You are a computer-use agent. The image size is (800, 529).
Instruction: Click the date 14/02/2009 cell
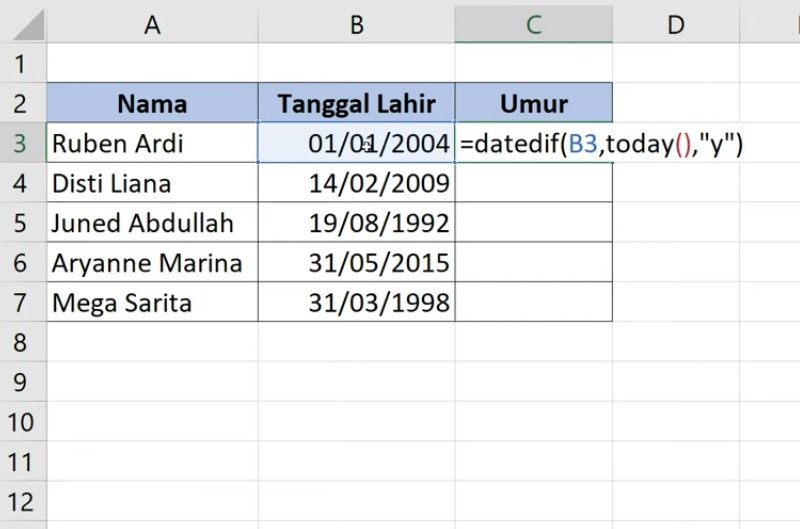tap(356, 184)
